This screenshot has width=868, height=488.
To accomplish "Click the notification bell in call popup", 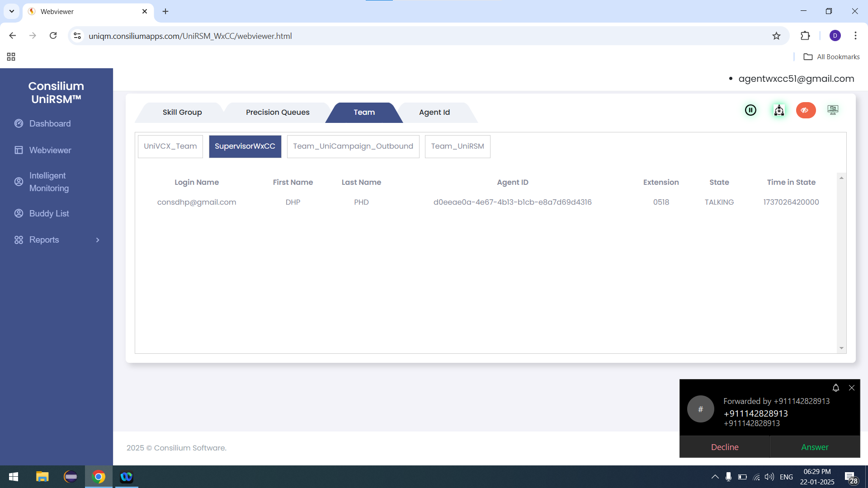I will pos(835,388).
